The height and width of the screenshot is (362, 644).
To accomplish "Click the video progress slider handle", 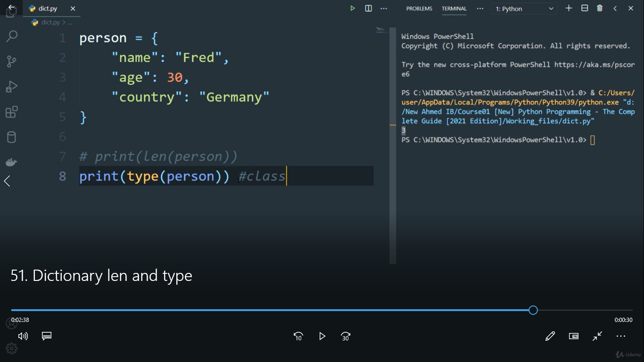I will click(x=533, y=310).
